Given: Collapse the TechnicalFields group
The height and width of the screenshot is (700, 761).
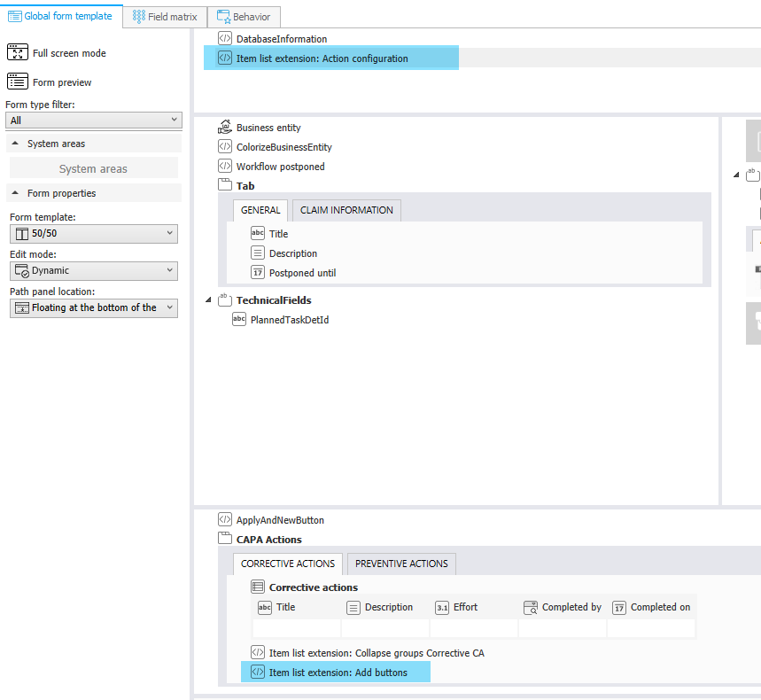Looking at the screenshot, I should click(x=208, y=300).
